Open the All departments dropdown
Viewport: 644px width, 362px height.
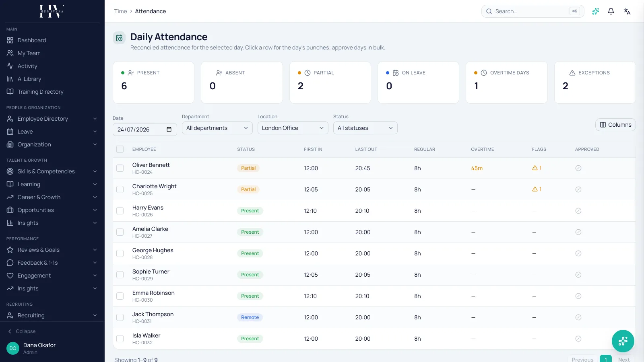click(217, 128)
